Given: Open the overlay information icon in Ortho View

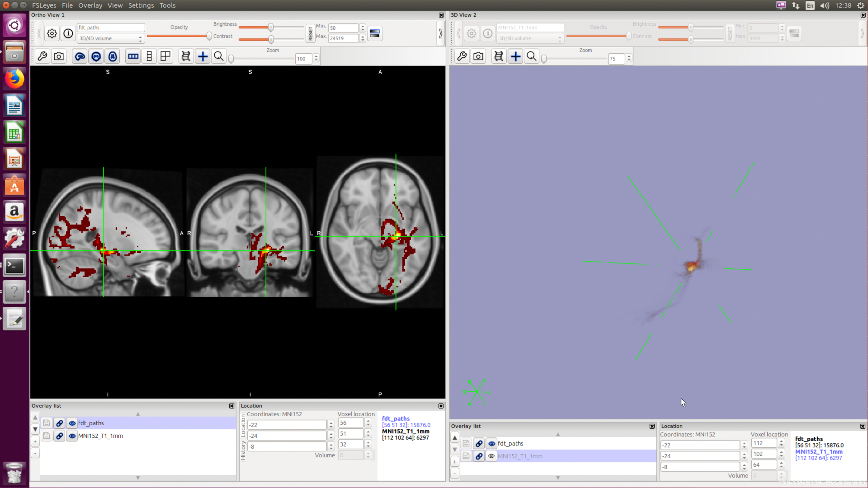Looking at the screenshot, I should [x=68, y=33].
